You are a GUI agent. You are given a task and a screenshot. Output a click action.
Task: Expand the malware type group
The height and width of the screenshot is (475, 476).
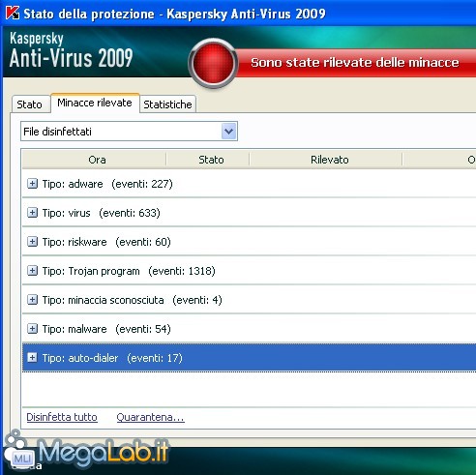[32, 329]
